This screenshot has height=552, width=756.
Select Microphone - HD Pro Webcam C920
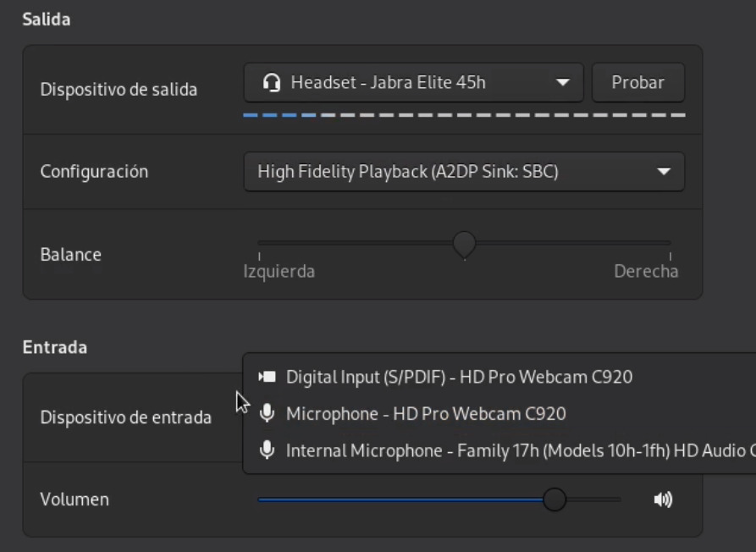[x=499, y=414]
